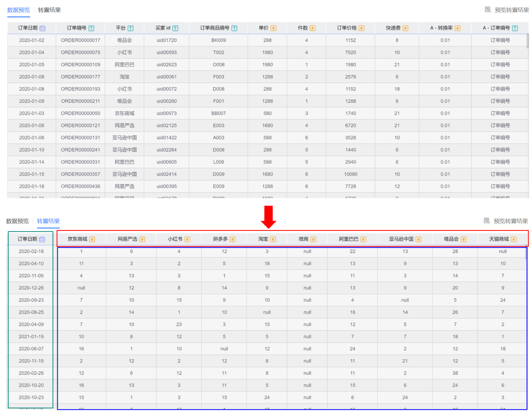Click the 亚马逊中国 column header in transposed table
Image resolution: width=532 pixels, height=413 pixels.
(x=401, y=239)
